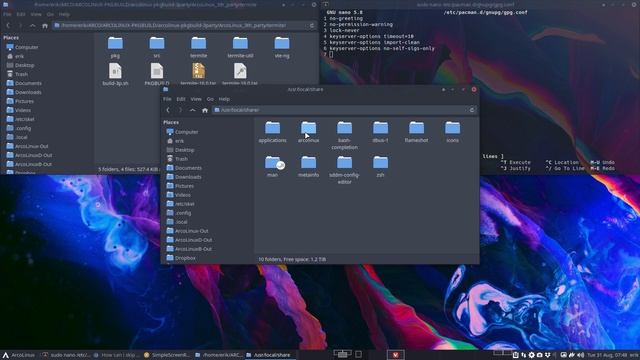Select Pictures in the front window's Places
This screenshot has height=360, width=640.
coord(180,186)
